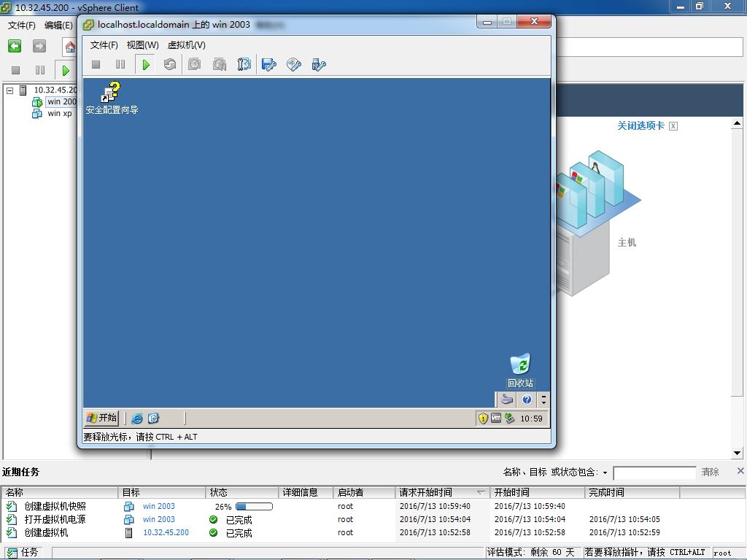Select win xp VM in inventory tree
747x560 pixels.
tap(60, 113)
